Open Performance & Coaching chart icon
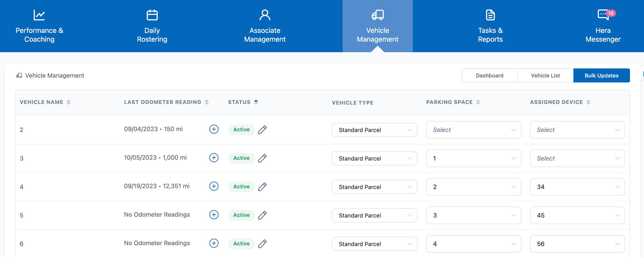Viewport: 644px width, 257px height. pyautogui.click(x=39, y=15)
